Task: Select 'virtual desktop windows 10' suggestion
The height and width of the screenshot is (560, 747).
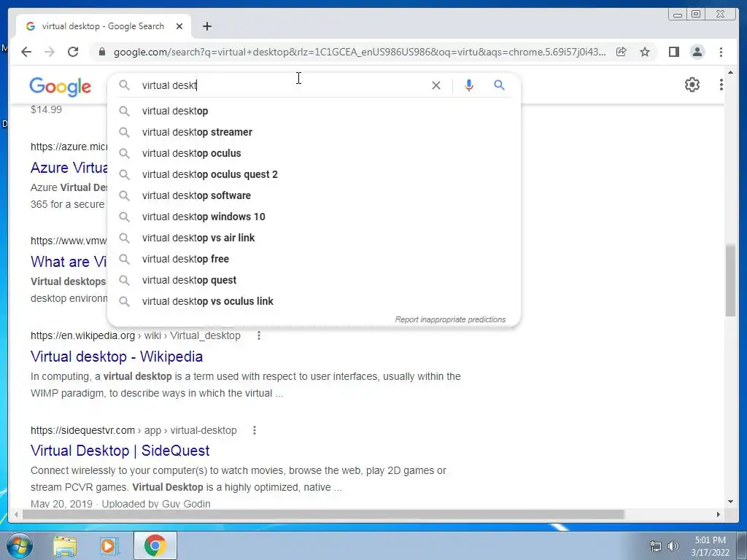Action: tap(314, 217)
